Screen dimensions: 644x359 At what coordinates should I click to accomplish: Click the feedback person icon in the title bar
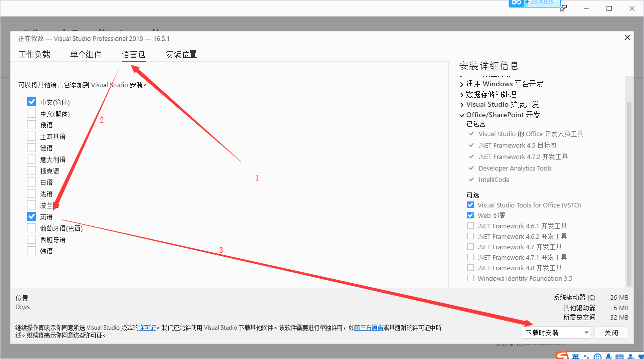point(563,9)
